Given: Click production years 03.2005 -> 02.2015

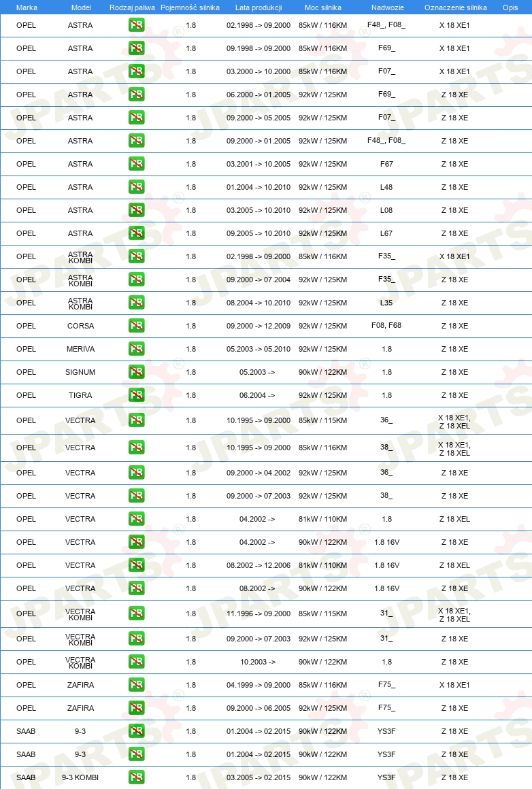Looking at the screenshot, I should [x=259, y=778].
